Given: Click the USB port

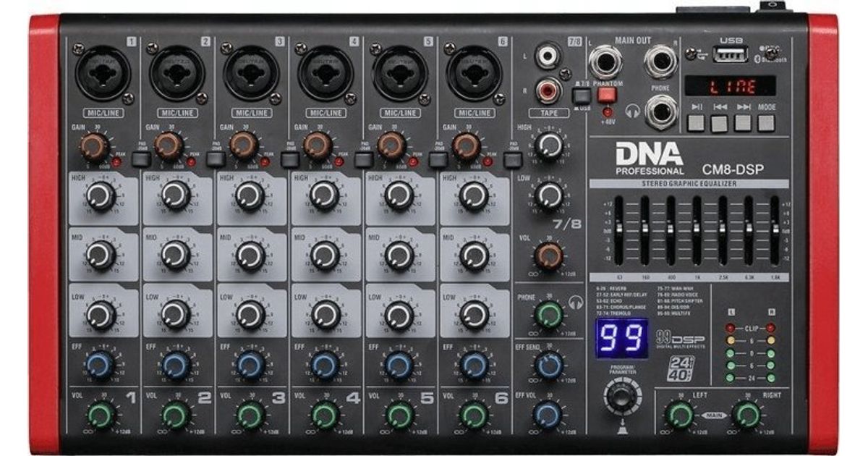Looking at the screenshot, I should (x=730, y=54).
